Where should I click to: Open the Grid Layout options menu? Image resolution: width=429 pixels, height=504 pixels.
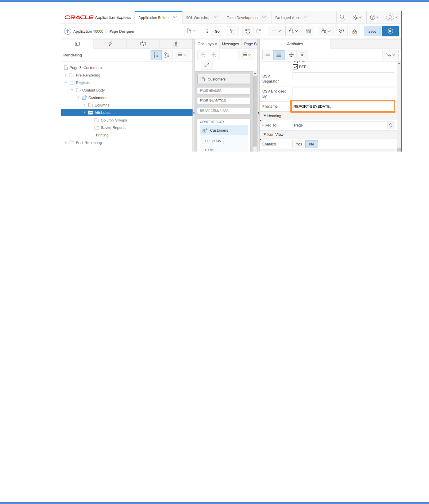(x=247, y=55)
